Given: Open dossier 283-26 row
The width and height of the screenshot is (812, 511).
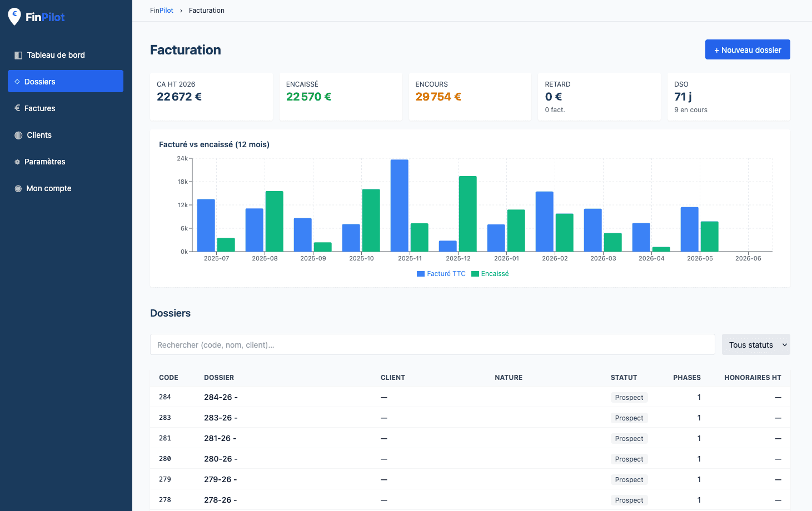Looking at the screenshot, I should click(x=470, y=418).
